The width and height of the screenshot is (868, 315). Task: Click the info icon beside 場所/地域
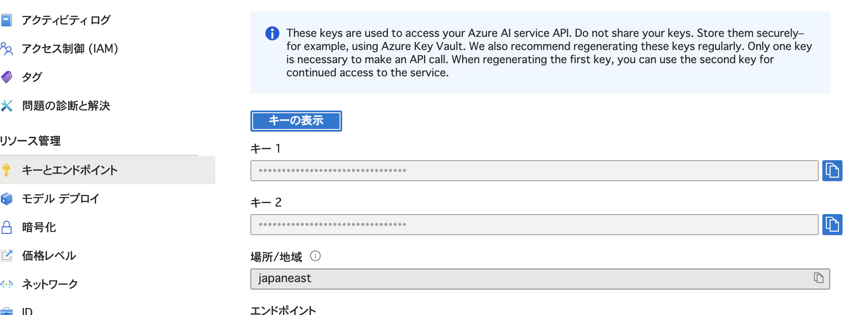pyautogui.click(x=315, y=256)
